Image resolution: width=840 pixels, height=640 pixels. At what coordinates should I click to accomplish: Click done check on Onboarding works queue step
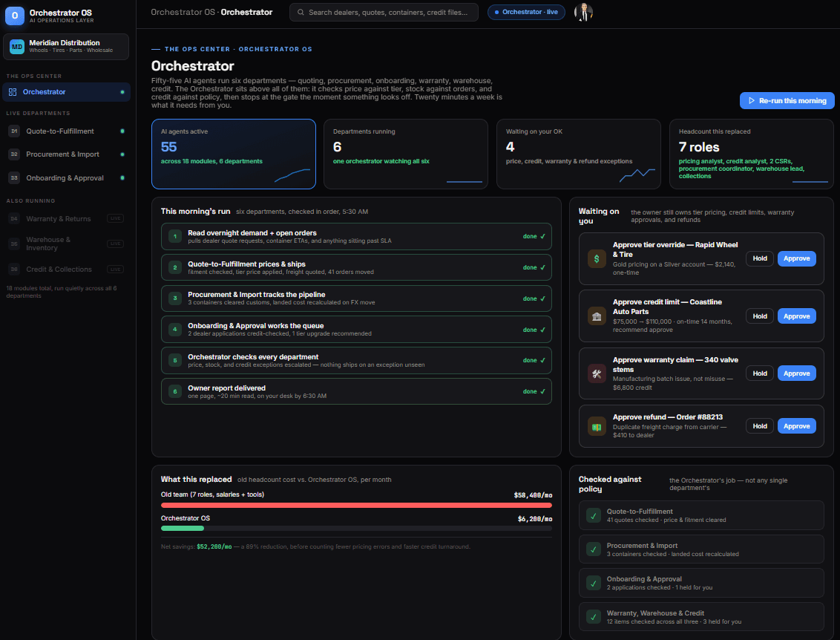(534, 330)
